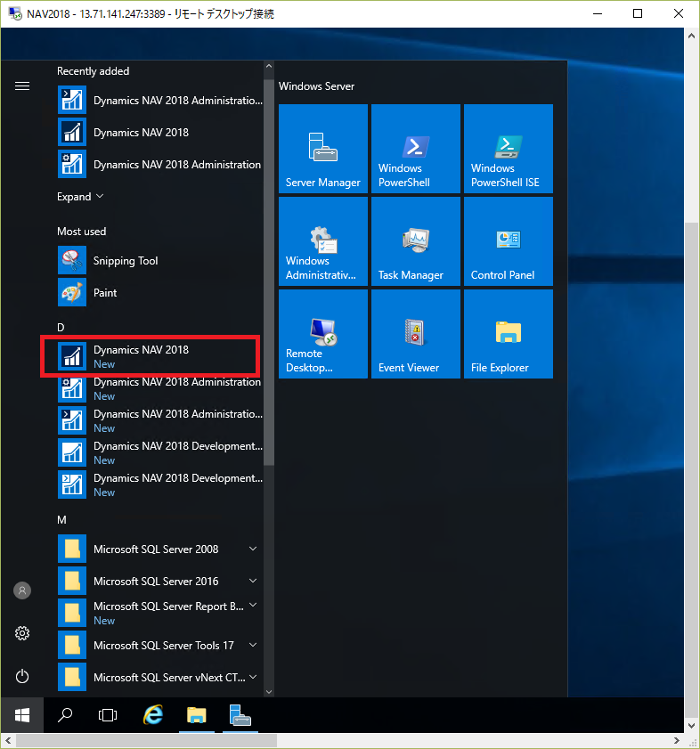Viewport: 700px width, 749px height.
Task: Open the Server Manager tile
Action: tap(323, 149)
